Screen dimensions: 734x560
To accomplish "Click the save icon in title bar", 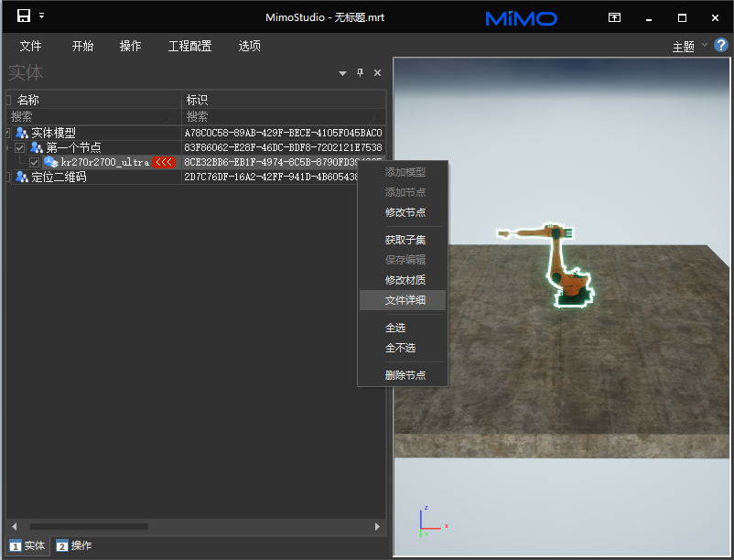I will (24, 16).
